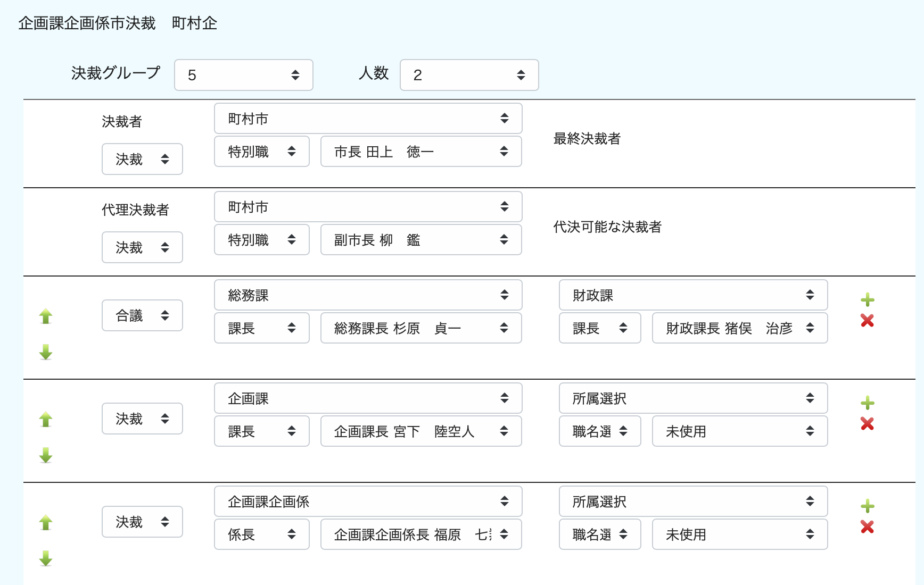The image size is (924, 585).
Task: Open 企画課長 宮下 陸空人 dropdown
Action: point(420,431)
